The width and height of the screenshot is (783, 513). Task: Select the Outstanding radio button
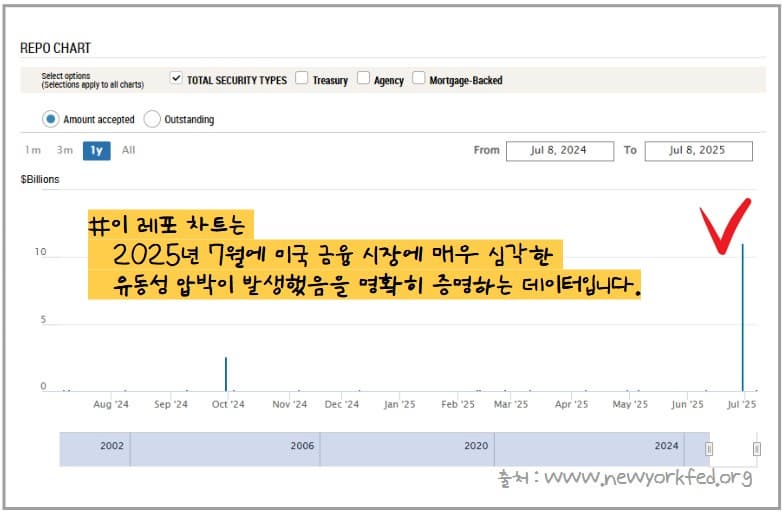[152, 119]
